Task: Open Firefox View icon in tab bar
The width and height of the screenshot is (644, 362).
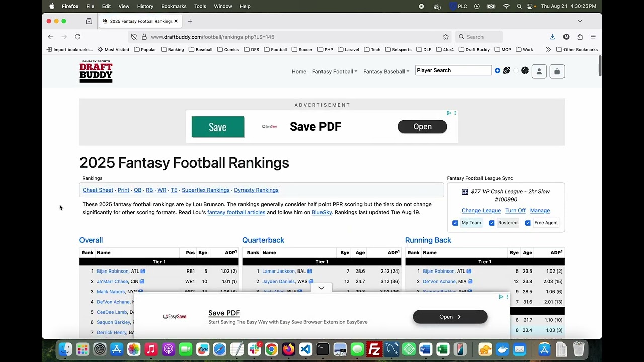Action: pyautogui.click(x=89, y=21)
